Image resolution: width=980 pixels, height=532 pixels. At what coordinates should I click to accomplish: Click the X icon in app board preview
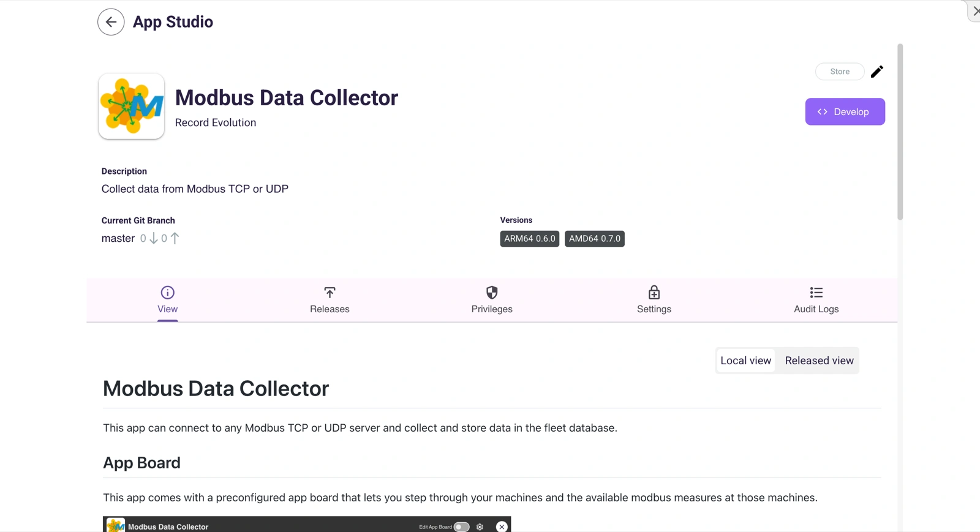(x=502, y=526)
